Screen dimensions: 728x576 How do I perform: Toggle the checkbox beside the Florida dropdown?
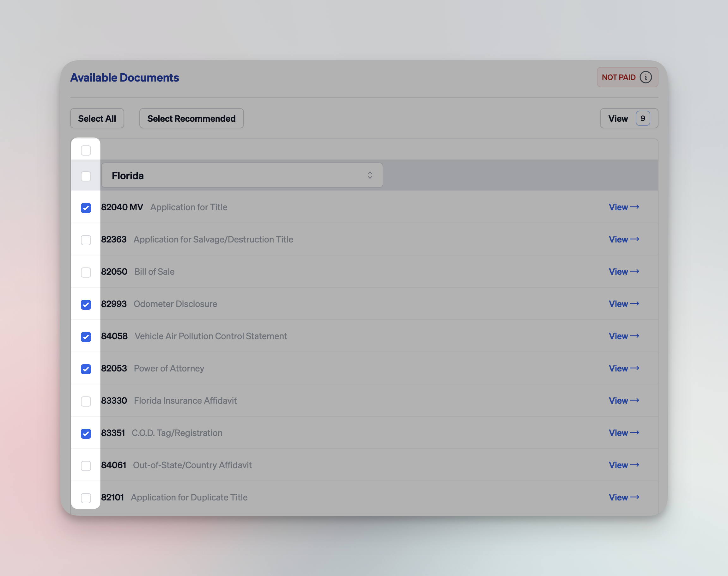click(86, 176)
